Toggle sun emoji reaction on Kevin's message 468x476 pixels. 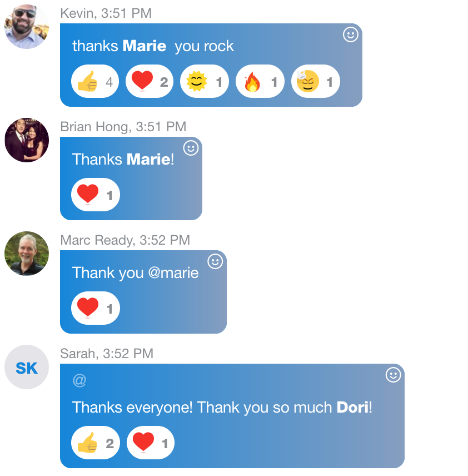(205, 81)
